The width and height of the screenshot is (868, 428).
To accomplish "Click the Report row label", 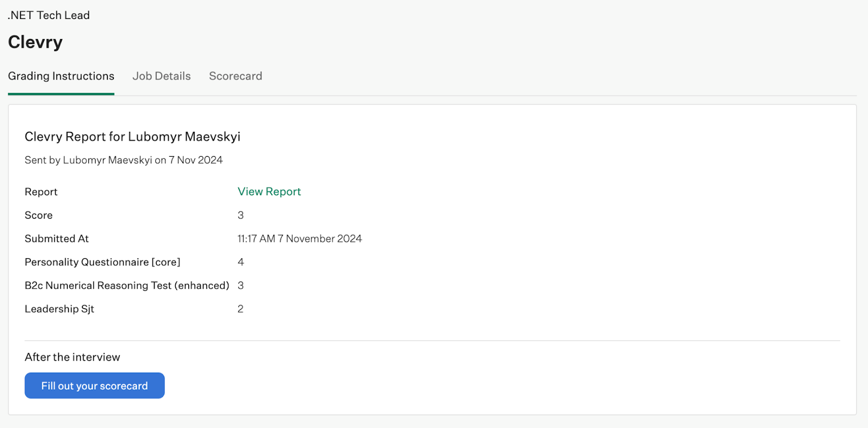I will 41,192.
